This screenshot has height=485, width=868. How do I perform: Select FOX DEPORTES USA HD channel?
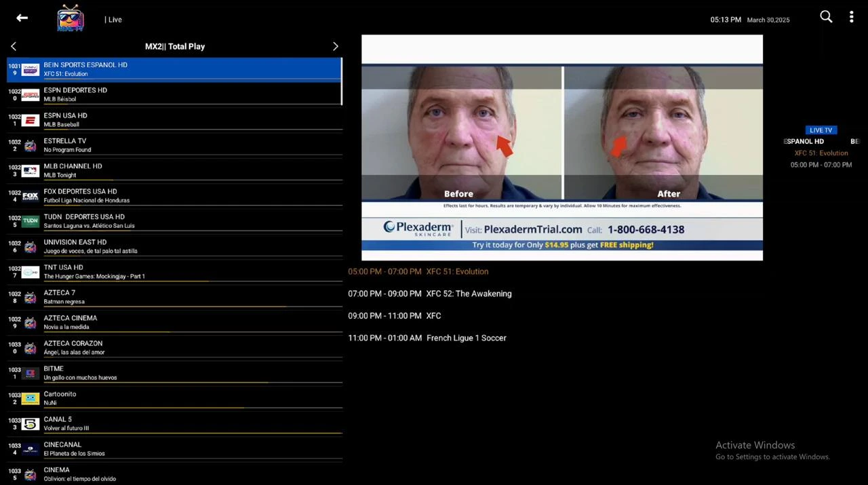pos(174,196)
